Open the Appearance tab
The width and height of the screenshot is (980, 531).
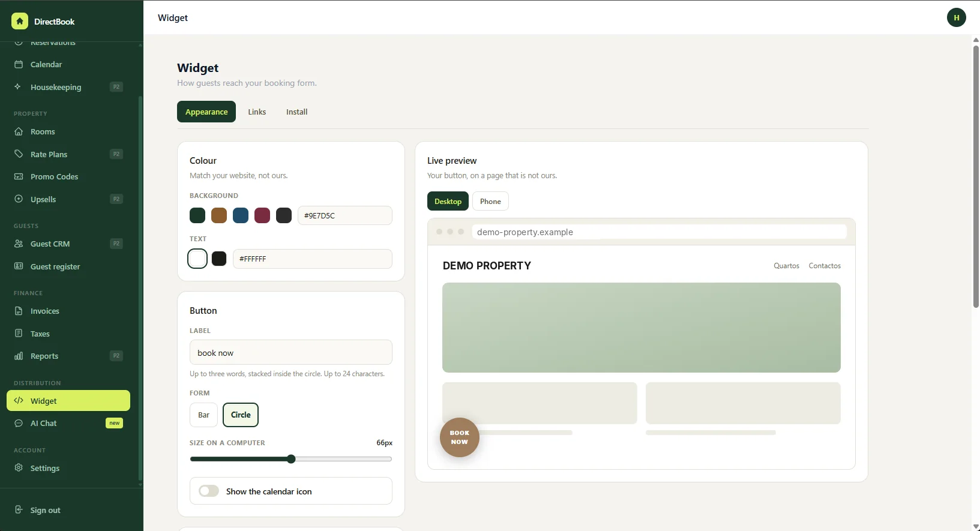(x=206, y=112)
